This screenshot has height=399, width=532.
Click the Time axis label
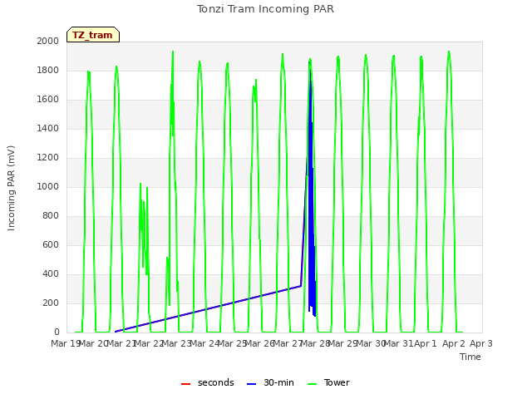pyautogui.click(x=470, y=357)
